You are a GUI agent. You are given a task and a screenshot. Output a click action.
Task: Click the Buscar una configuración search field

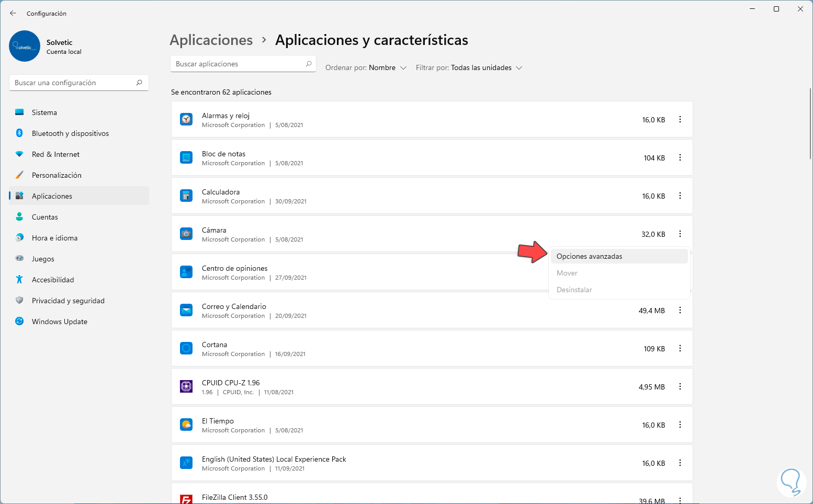[x=79, y=83]
